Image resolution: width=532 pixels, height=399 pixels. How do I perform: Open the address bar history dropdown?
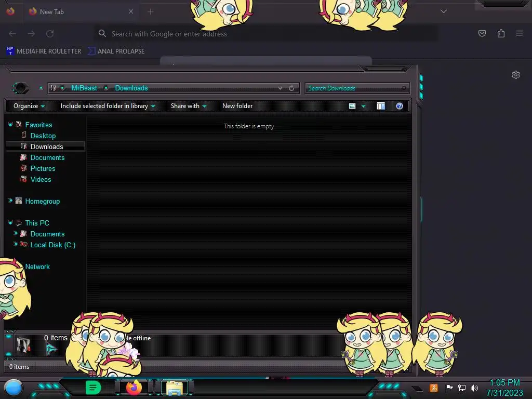point(280,88)
